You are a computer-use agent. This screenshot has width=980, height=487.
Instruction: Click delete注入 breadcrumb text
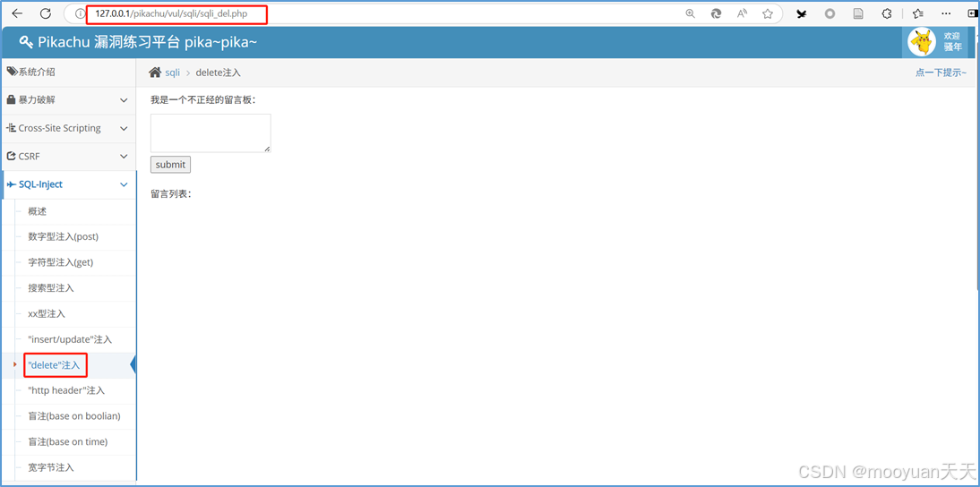[x=218, y=73]
